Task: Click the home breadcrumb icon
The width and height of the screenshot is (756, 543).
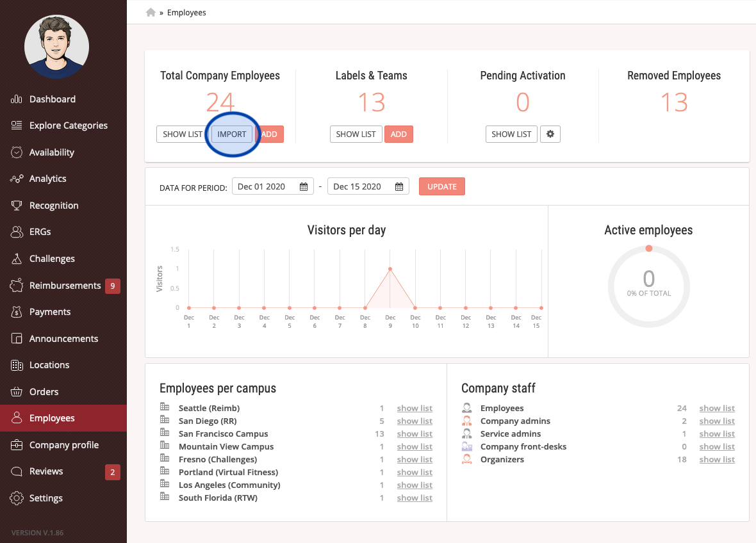Action: (x=151, y=13)
